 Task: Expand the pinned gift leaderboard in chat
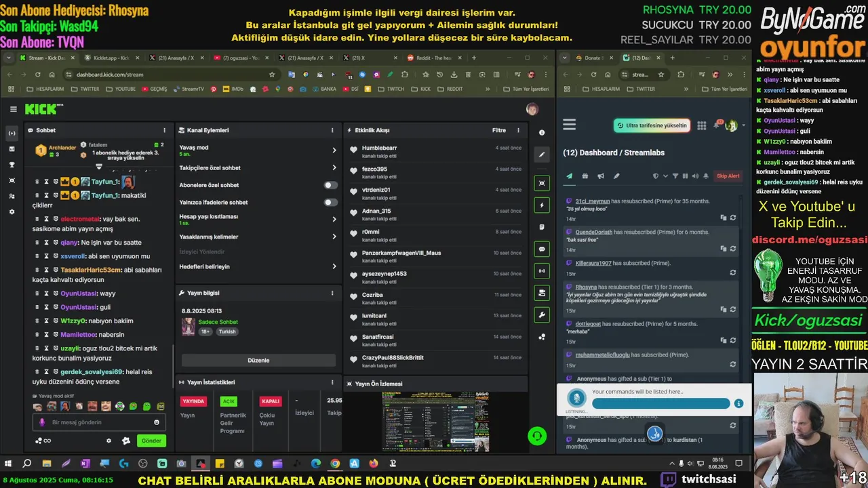click(x=99, y=166)
